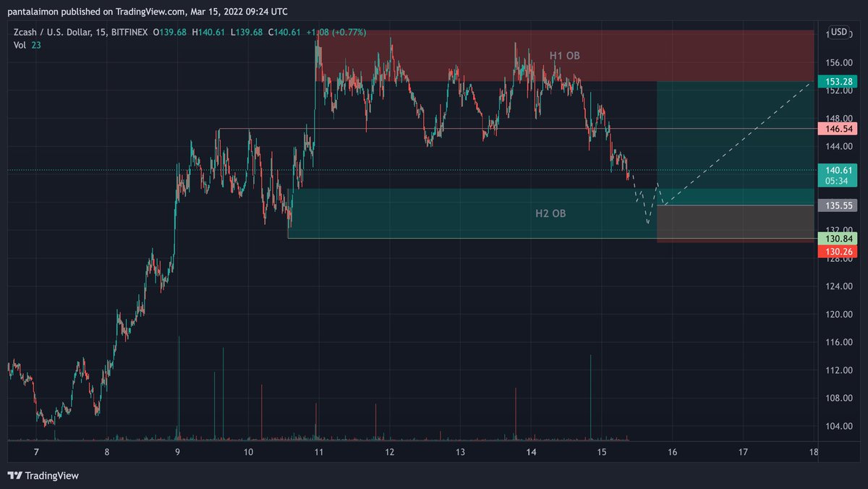Select the 135.55 entry price tag
Viewport: 868px width, 489px height.
838,205
